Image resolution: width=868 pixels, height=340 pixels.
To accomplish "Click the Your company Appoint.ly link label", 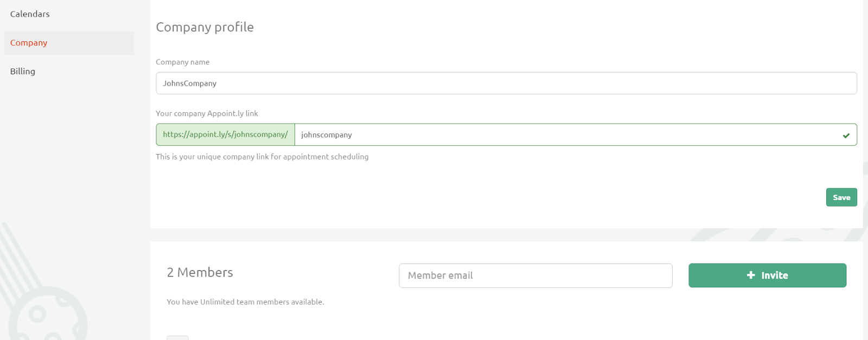I will [207, 113].
